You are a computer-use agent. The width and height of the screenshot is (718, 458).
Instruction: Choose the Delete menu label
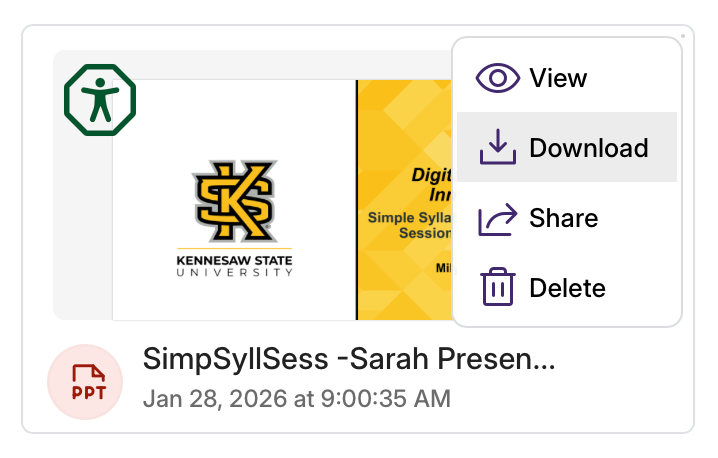(567, 288)
